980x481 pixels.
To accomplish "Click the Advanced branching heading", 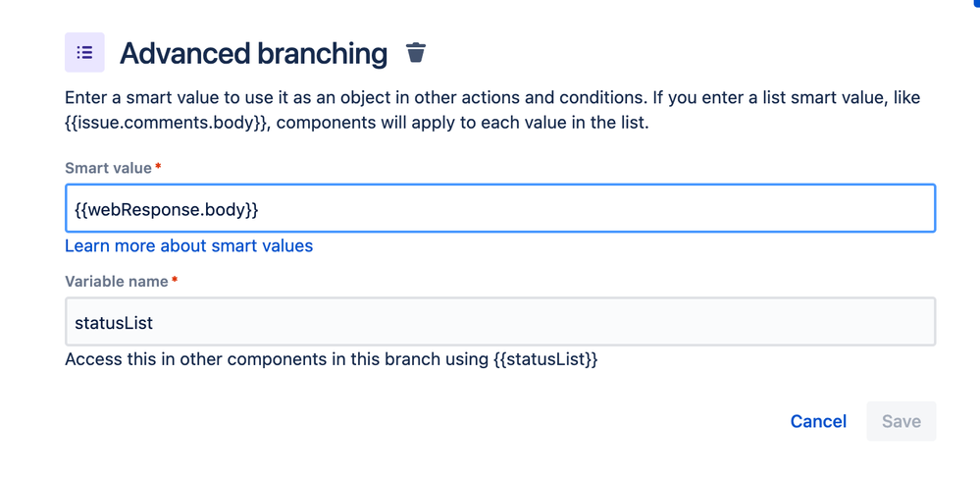I will (253, 54).
